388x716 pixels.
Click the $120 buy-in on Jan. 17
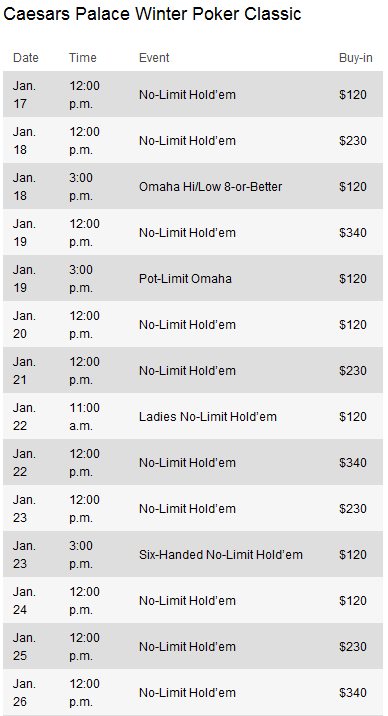click(x=353, y=95)
